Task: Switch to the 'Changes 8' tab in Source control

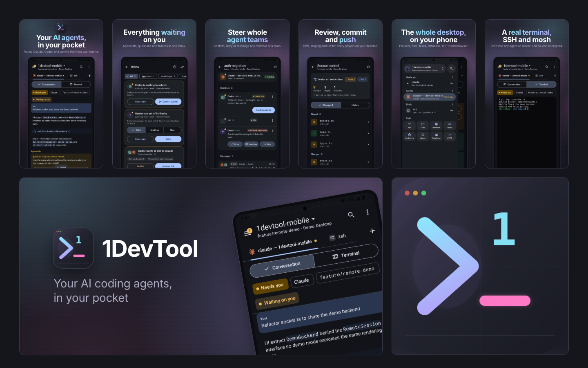Action: pyautogui.click(x=326, y=105)
